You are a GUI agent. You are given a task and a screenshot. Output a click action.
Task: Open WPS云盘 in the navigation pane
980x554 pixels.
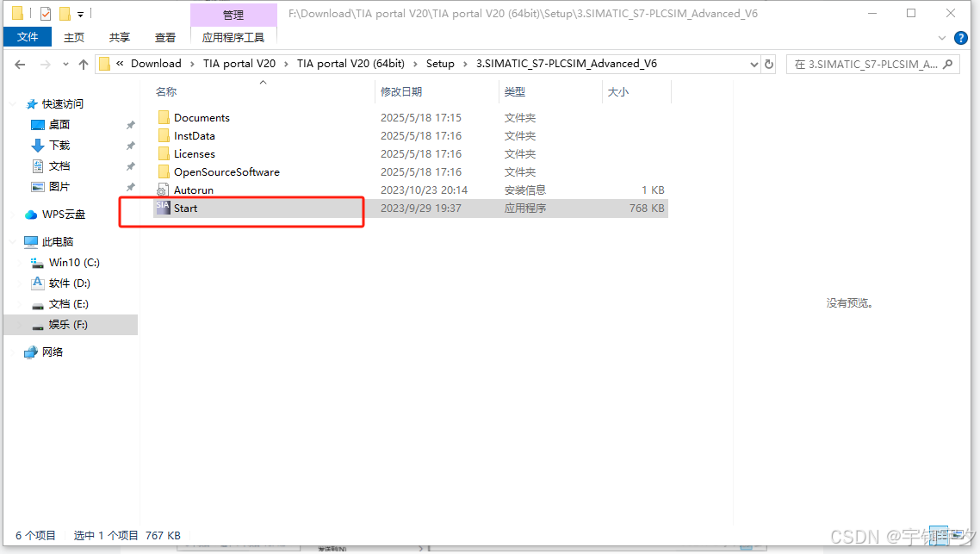click(64, 215)
